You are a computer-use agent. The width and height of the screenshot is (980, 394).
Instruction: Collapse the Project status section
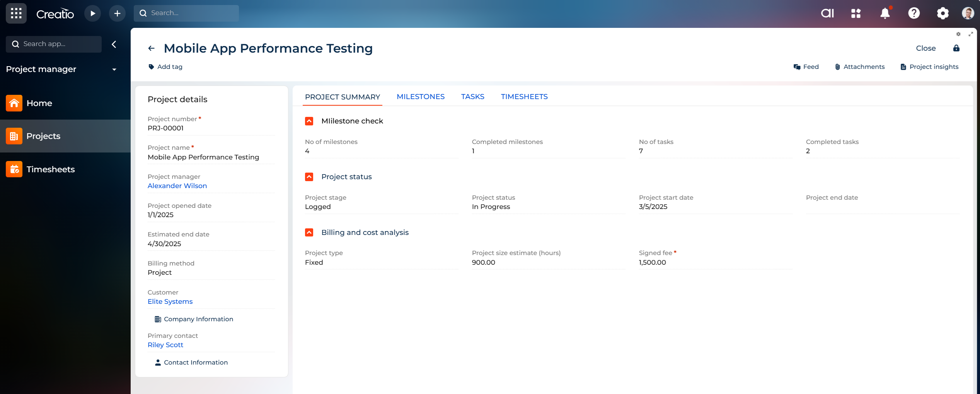(x=309, y=177)
